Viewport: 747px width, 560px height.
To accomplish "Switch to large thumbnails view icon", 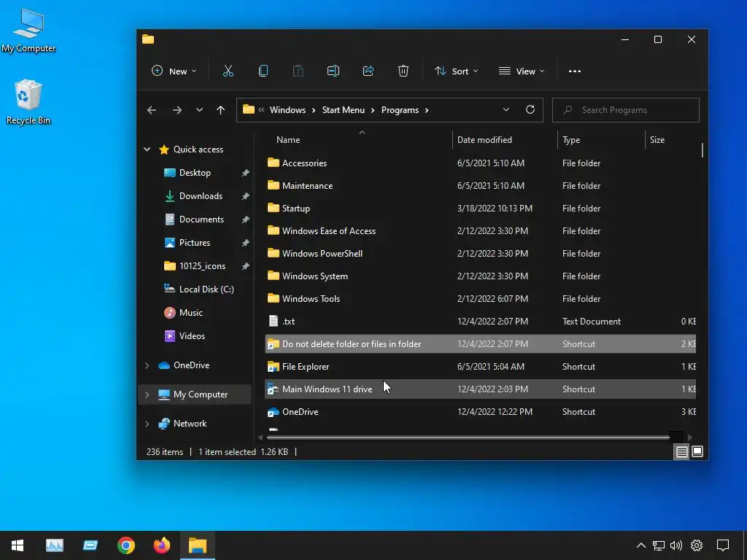I will tap(697, 451).
